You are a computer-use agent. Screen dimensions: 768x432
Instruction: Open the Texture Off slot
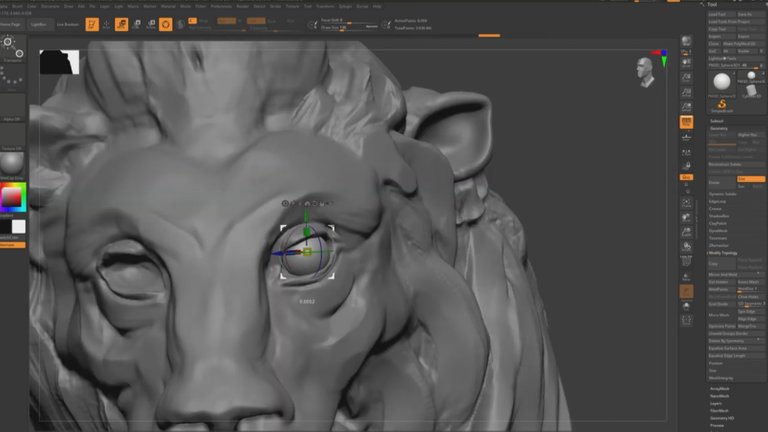tap(13, 137)
